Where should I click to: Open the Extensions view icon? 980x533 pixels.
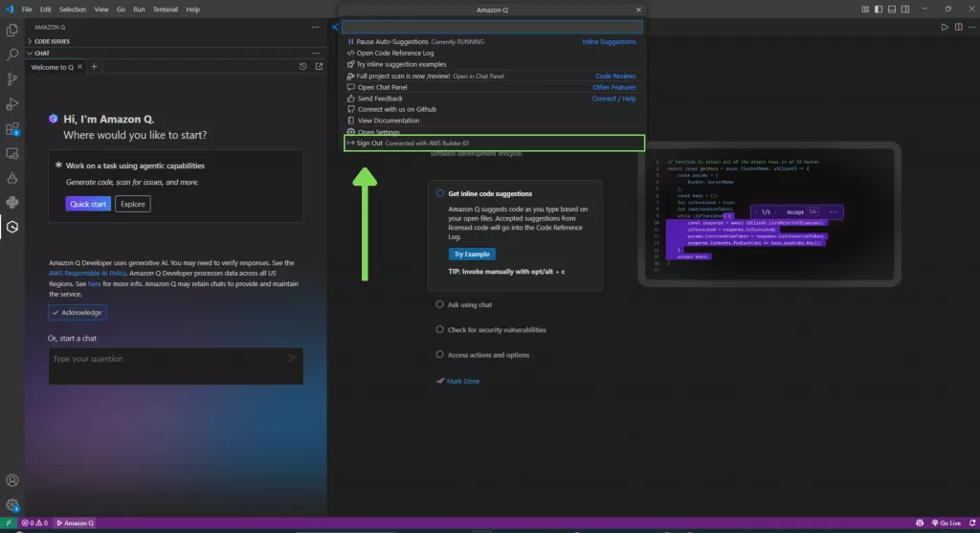pyautogui.click(x=12, y=128)
